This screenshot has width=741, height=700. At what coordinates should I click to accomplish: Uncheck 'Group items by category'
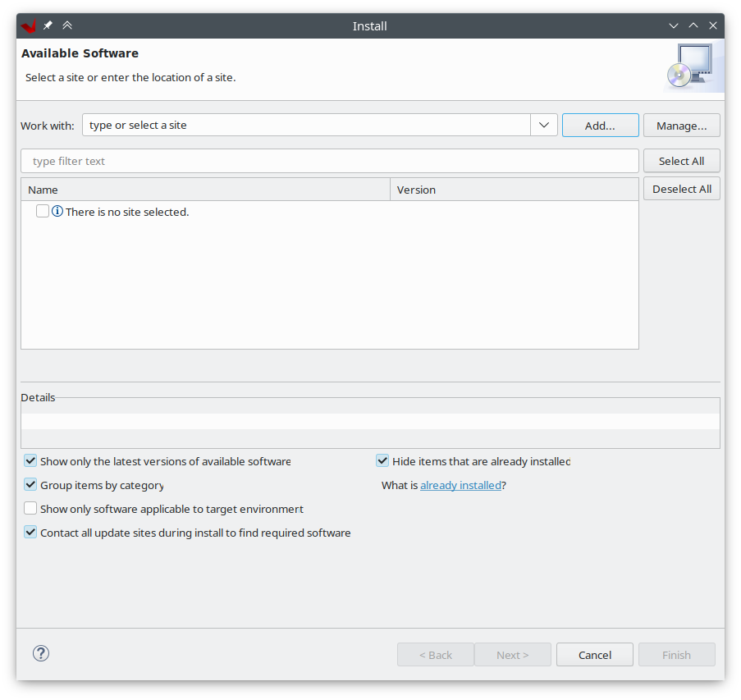coord(30,484)
